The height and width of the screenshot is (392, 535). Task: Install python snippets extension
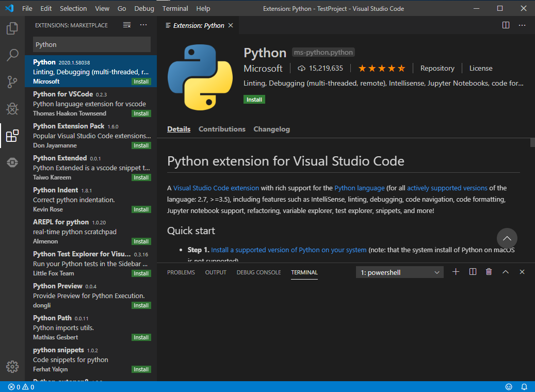[x=141, y=369]
